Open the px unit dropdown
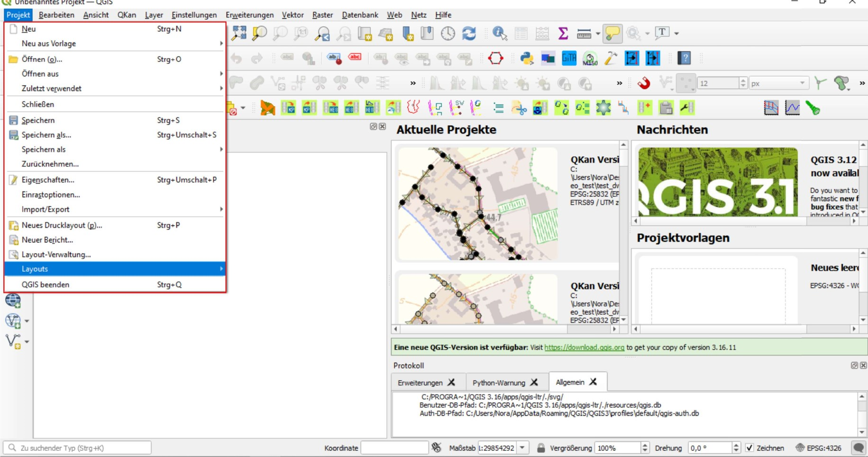 click(802, 83)
